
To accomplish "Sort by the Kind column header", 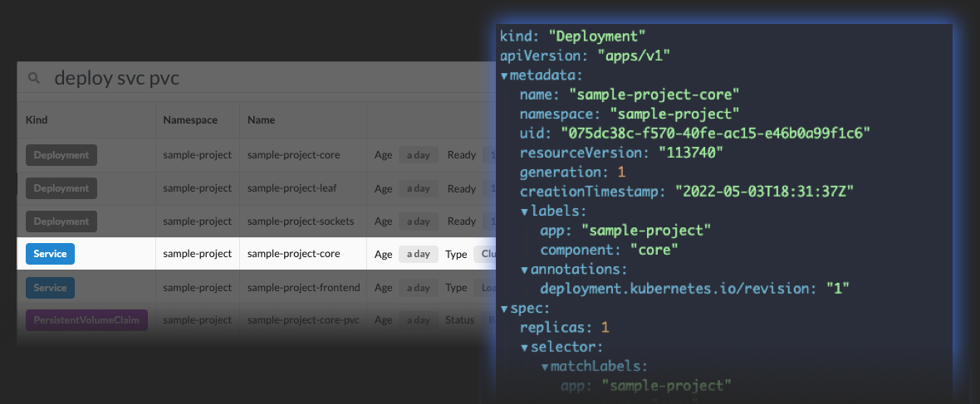I will pyautogui.click(x=37, y=120).
